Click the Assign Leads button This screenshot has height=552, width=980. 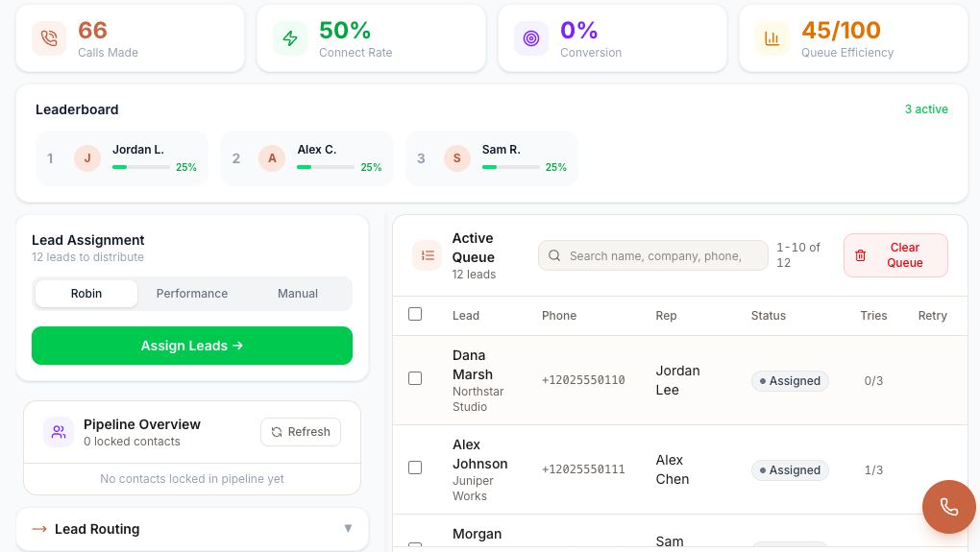coord(192,346)
